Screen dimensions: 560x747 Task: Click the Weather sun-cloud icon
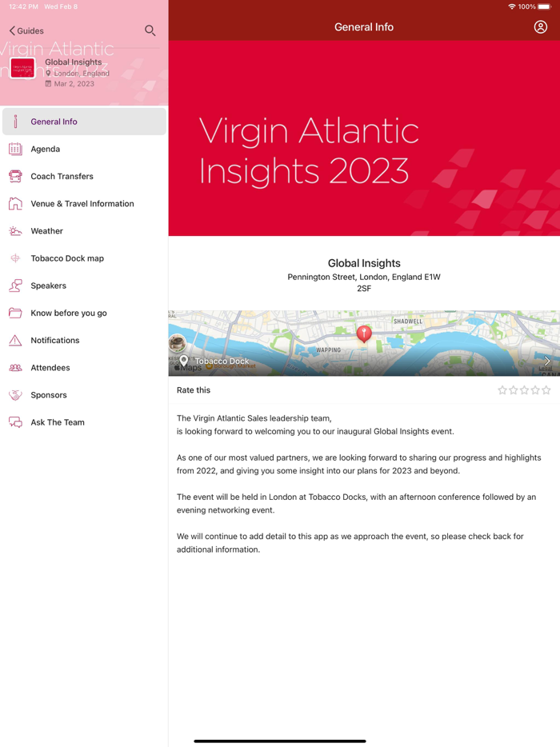coord(15,231)
